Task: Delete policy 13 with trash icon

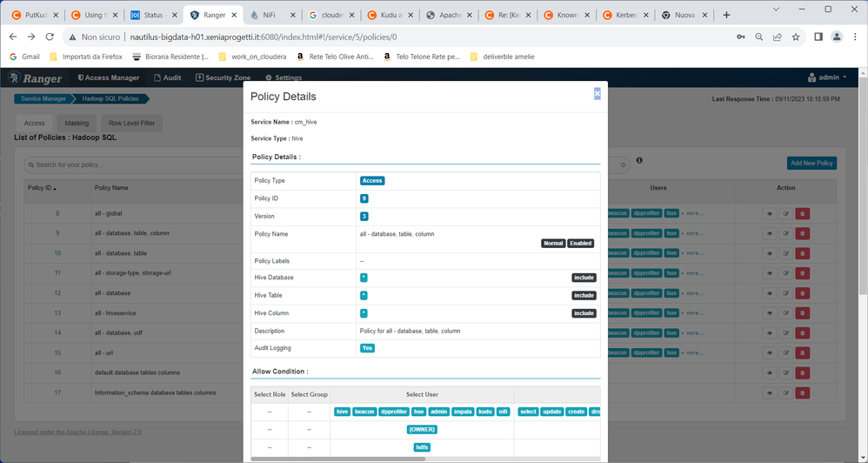Action: point(803,313)
